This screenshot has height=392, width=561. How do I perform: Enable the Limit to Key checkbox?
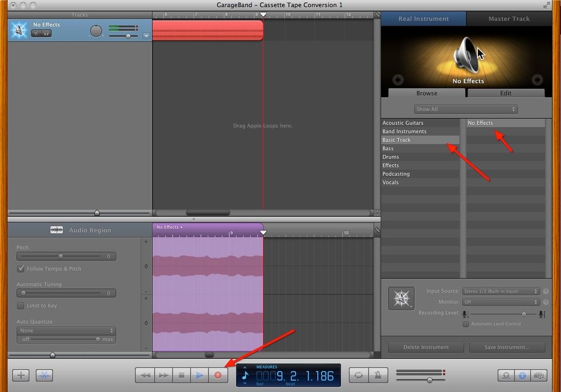point(21,306)
